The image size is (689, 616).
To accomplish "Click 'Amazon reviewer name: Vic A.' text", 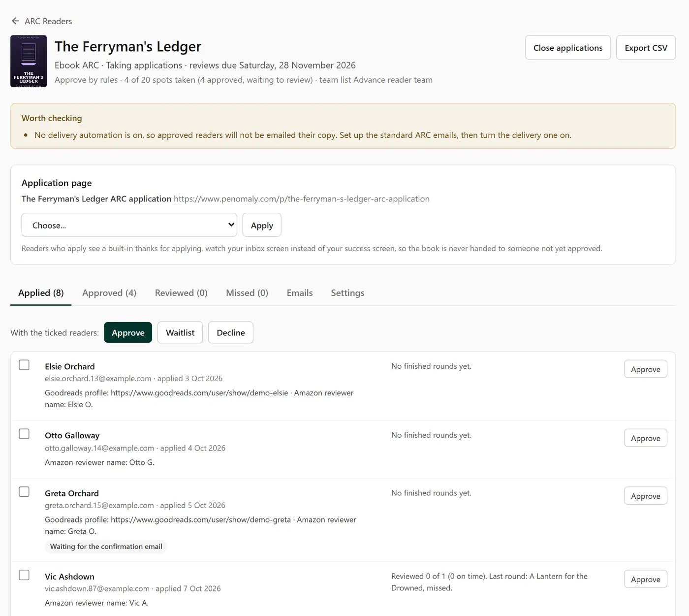I will pos(96,603).
